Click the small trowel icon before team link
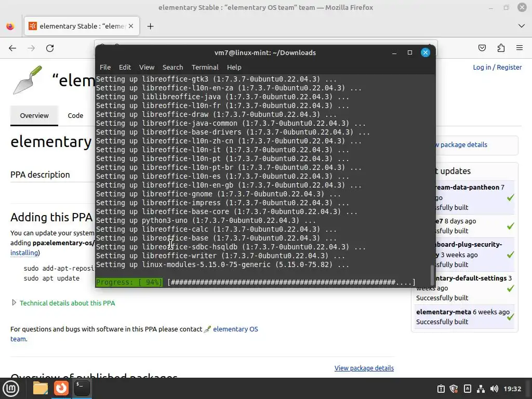 (x=207, y=329)
